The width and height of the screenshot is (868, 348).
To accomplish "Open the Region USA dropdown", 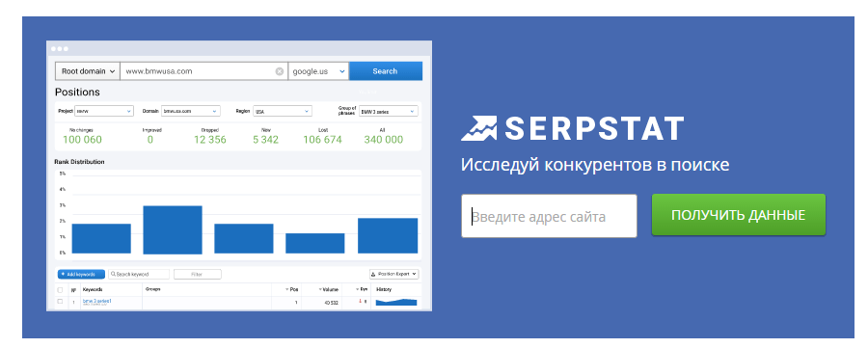I will coord(283,111).
